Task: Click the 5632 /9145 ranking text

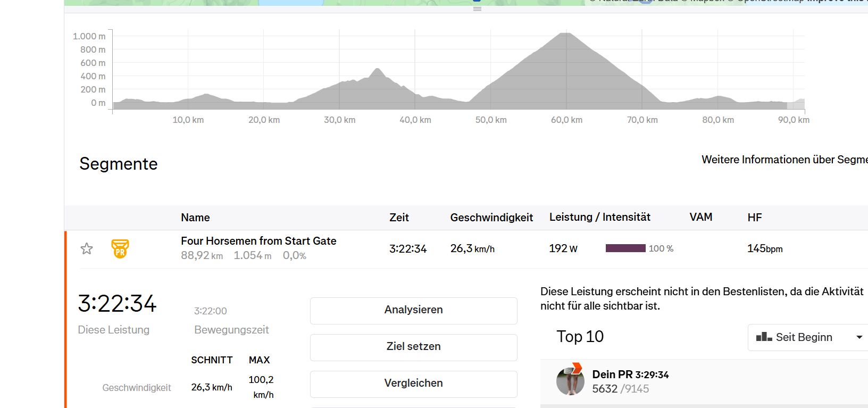Action: (620, 389)
